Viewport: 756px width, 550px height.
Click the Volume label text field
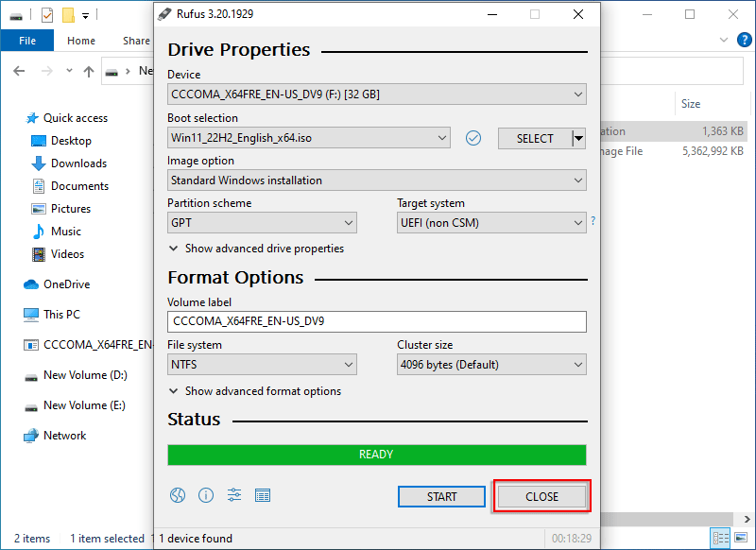tap(376, 321)
